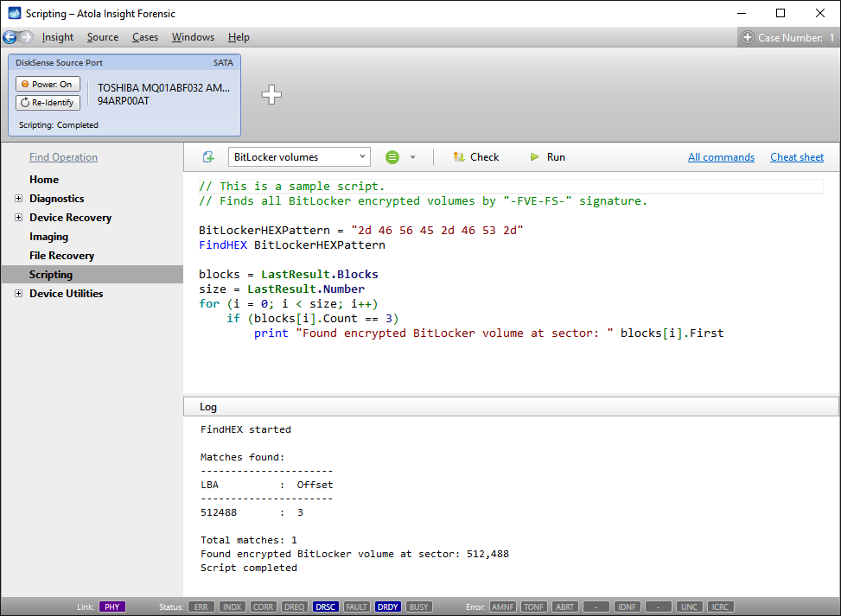The width and height of the screenshot is (841, 616).
Task: Click the forward navigation arrow icon
Action: click(26, 37)
